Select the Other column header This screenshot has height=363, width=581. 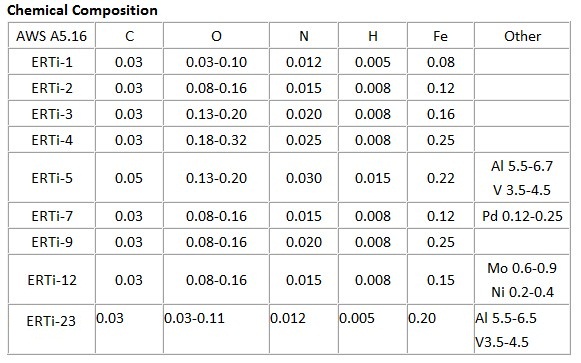pos(522,36)
